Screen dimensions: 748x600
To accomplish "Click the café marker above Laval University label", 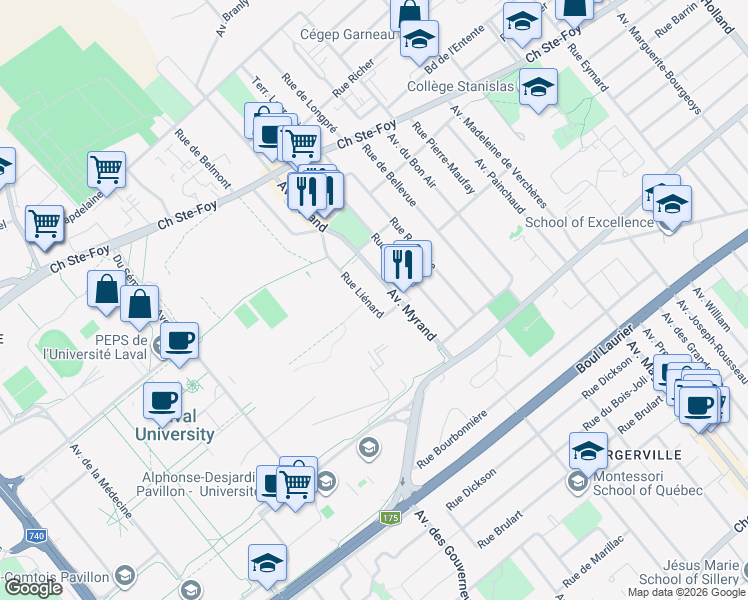I will pyautogui.click(x=162, y=401).
